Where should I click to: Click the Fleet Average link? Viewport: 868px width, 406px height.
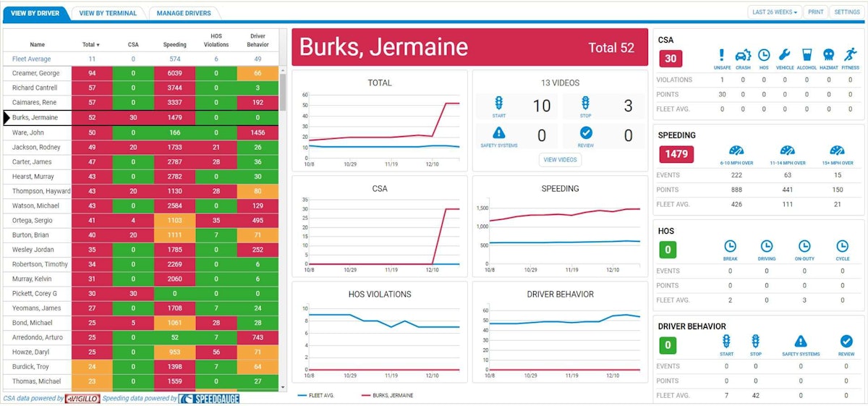pyautogui.click(x=32, y=59)
